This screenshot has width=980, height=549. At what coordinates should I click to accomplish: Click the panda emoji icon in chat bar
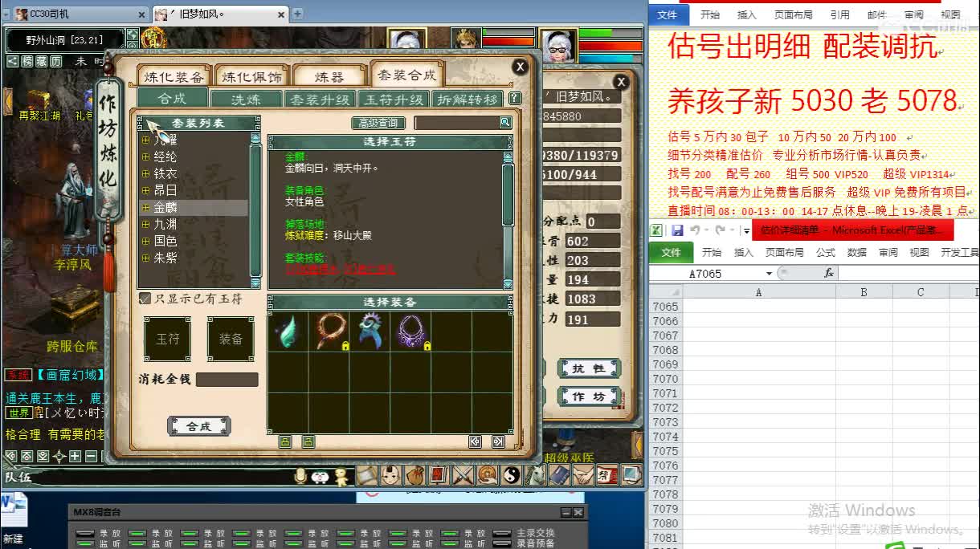(320, 477)
